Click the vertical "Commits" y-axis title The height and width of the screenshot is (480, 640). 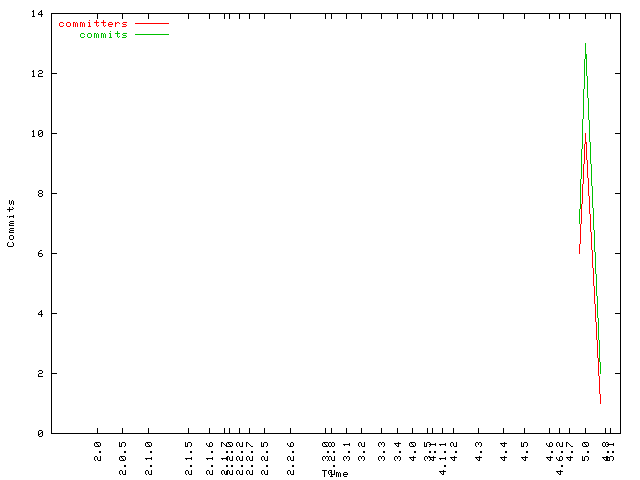pyautogui.click(x=11, y=223)
